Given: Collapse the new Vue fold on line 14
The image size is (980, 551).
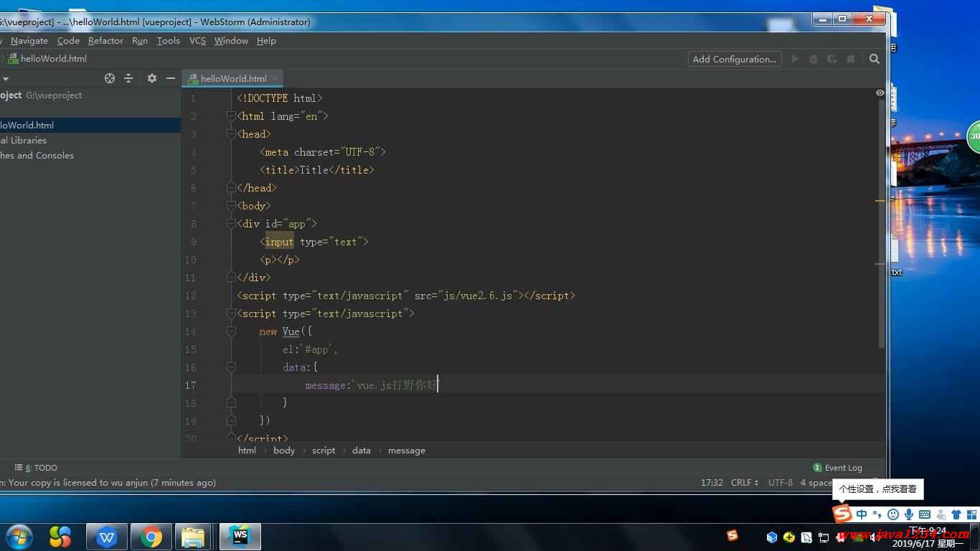Looking at the screenshot, I should (x=231, y=331).
